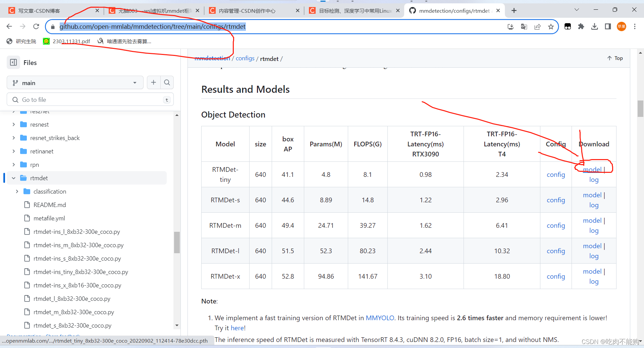Click the configs breadcrumb link
The height and width of the screenshot is (348, 644).
tap(245, 58)
